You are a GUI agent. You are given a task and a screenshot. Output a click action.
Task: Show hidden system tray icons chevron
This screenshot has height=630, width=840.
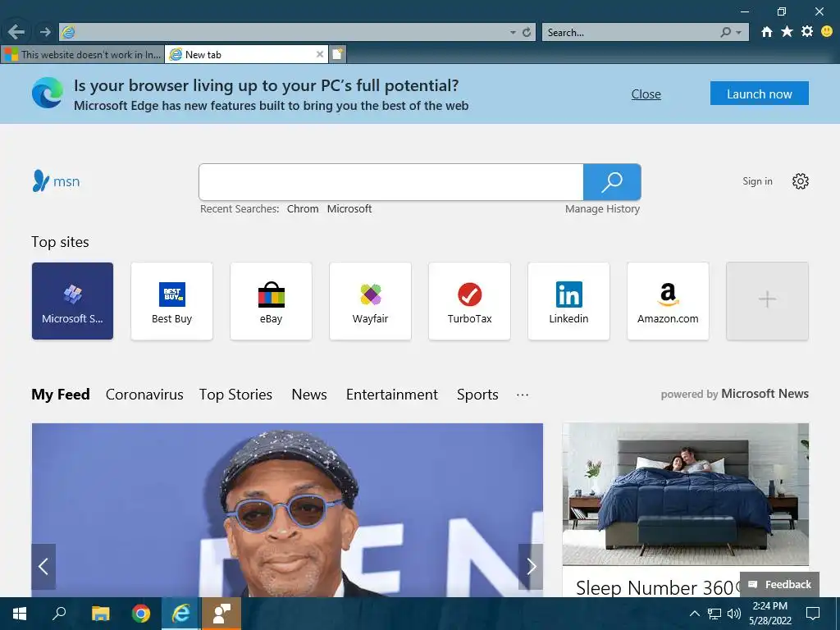point(694,614)
